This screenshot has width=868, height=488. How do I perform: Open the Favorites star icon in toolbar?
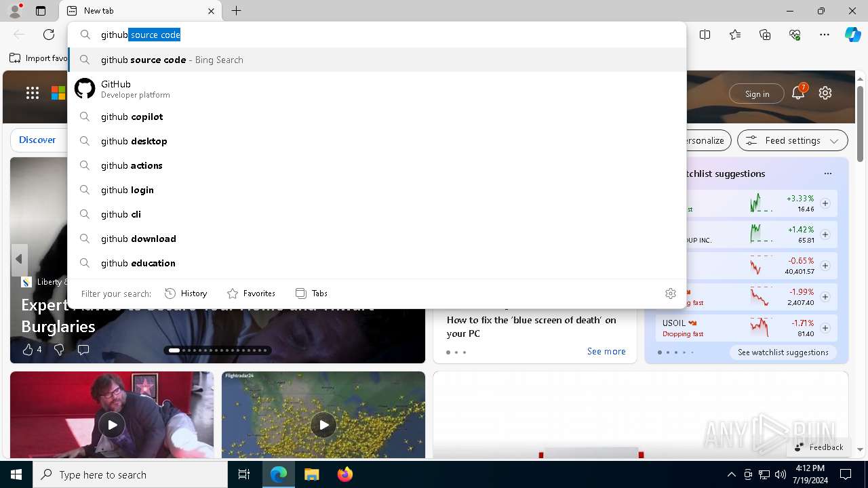pos(735,35)
